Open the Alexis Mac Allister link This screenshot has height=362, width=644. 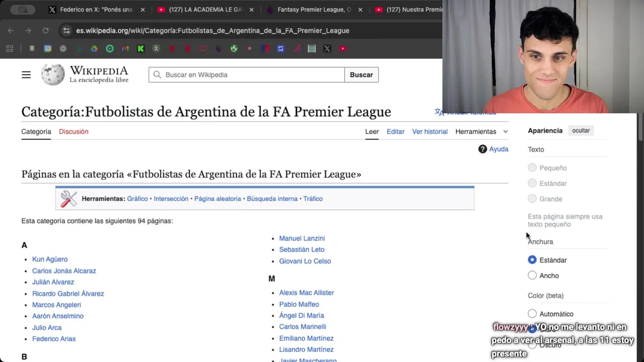click(x=306, y=293)
